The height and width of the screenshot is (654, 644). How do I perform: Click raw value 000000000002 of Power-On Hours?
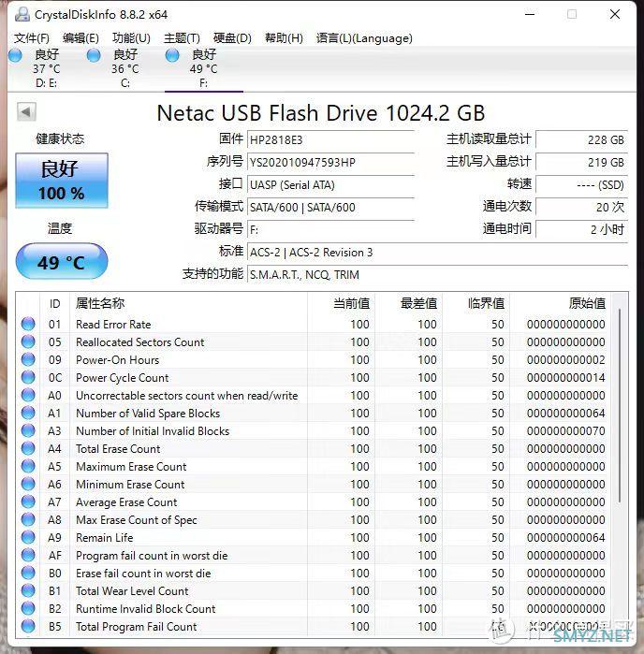point(565,360)
